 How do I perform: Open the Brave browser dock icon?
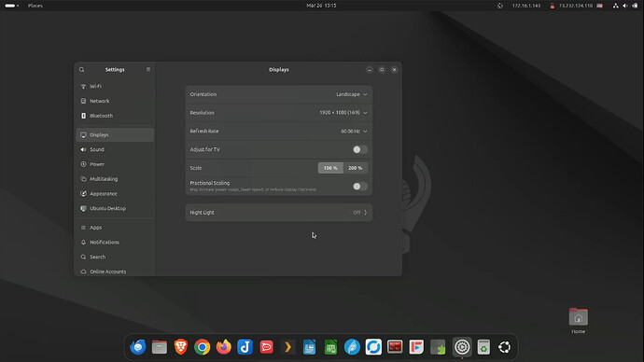coord(181,347)
